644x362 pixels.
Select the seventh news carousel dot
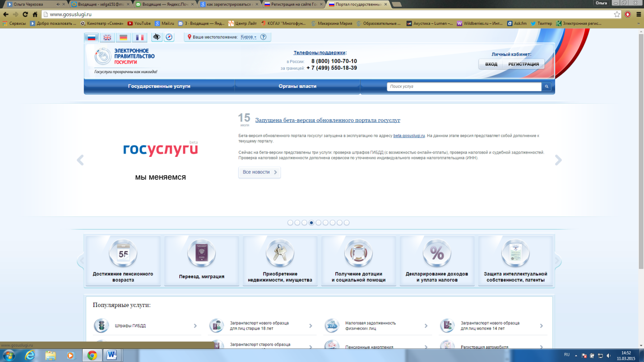coord(333,223)
